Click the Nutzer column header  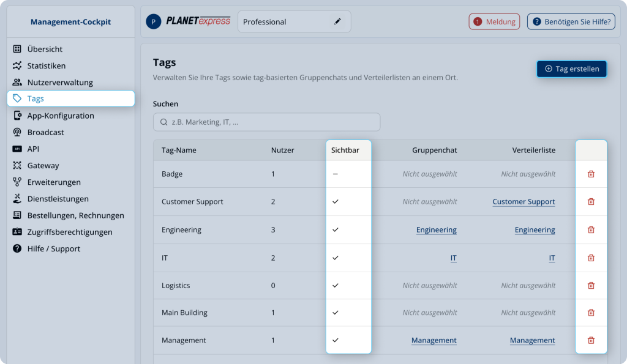(x=282, y=150)
